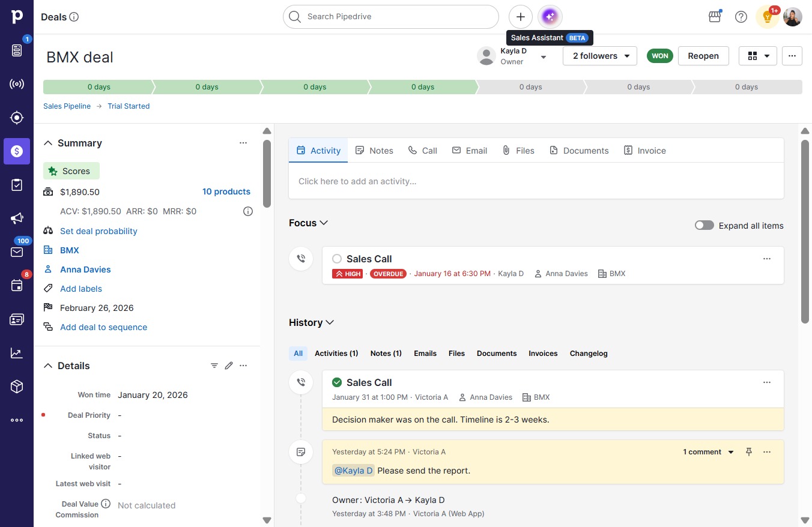Click Add deal to sequence

tap(103, 327)
